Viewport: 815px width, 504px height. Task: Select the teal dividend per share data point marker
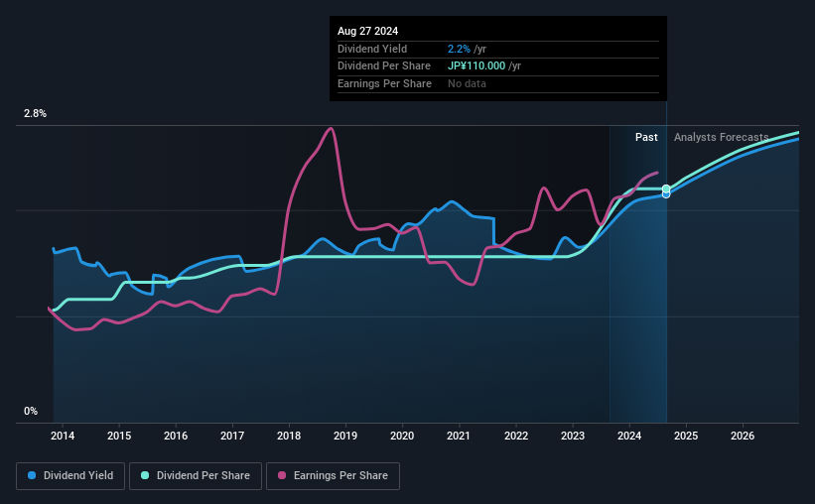(666, 189)
